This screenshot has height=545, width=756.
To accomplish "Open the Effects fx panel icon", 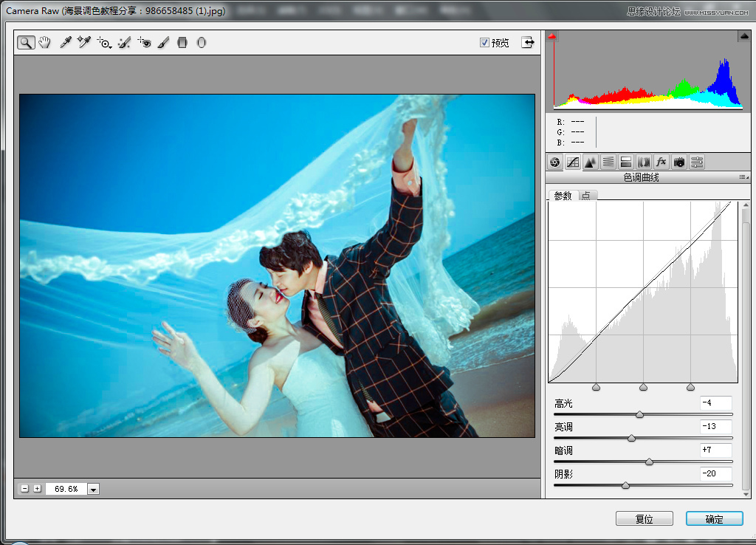I will pos(661,162).
